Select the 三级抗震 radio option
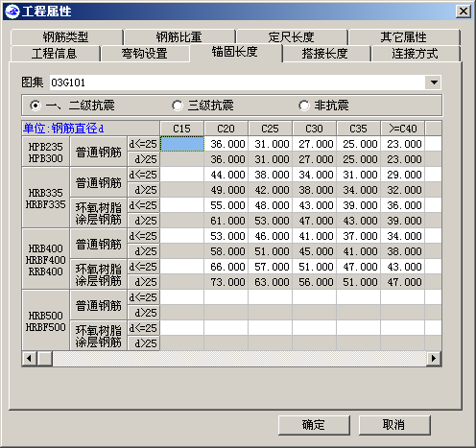This screenshot has height=448, width=476. [178, 106]
